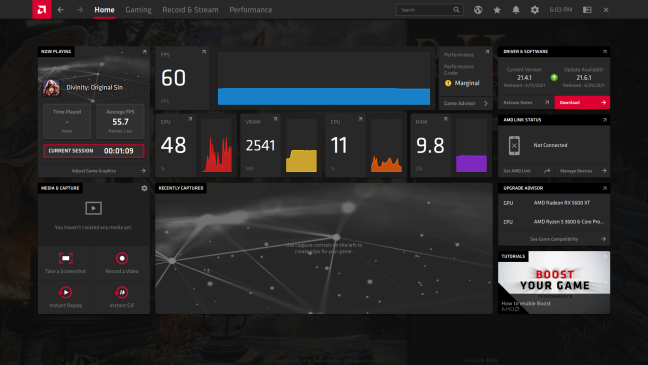The image size is (648, 365).
Task: Expand the RAM usage tile
Action: [445, 119]
